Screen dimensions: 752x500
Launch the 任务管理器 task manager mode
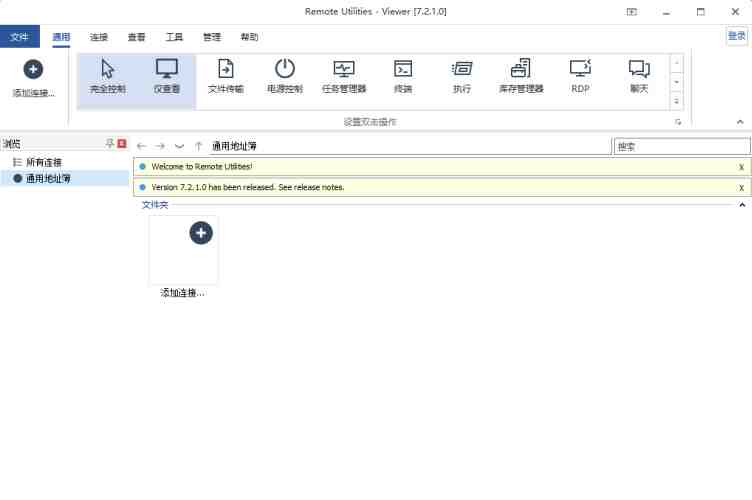(344, 77)
